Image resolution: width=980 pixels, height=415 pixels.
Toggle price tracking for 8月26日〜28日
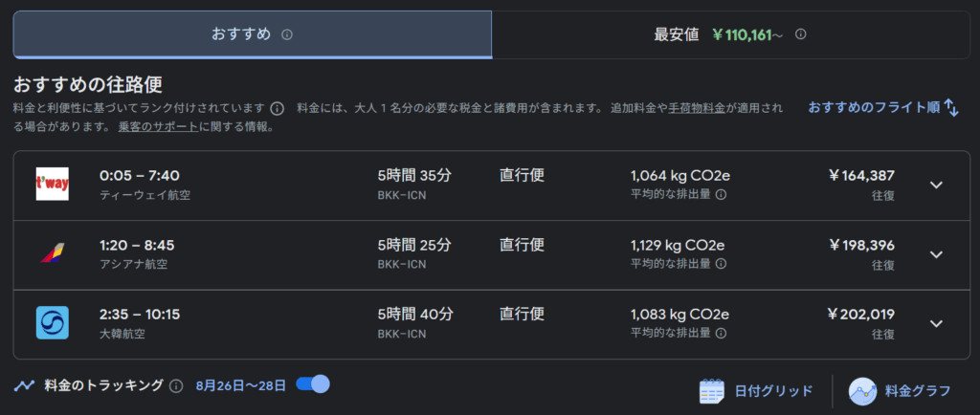click(313, 384)
